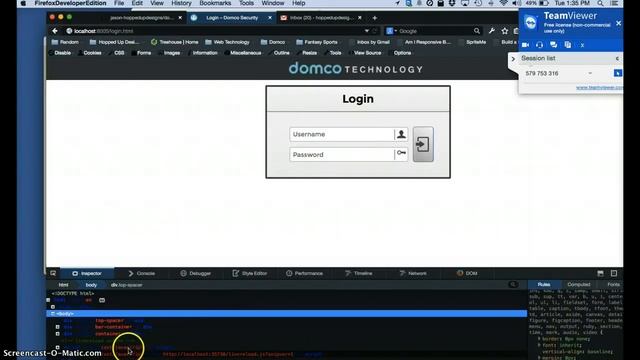
Task: Click the inspector HTML search icon
Action: point(513,284)
